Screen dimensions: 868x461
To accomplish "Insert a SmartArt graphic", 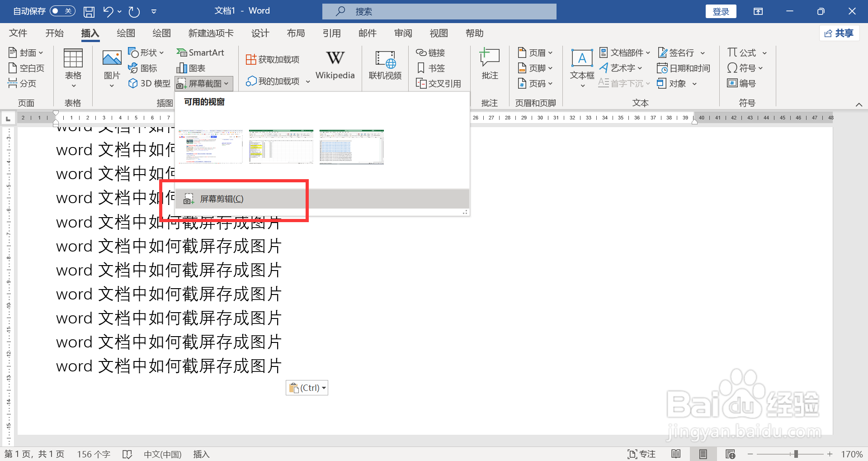I will pos(201,52).
